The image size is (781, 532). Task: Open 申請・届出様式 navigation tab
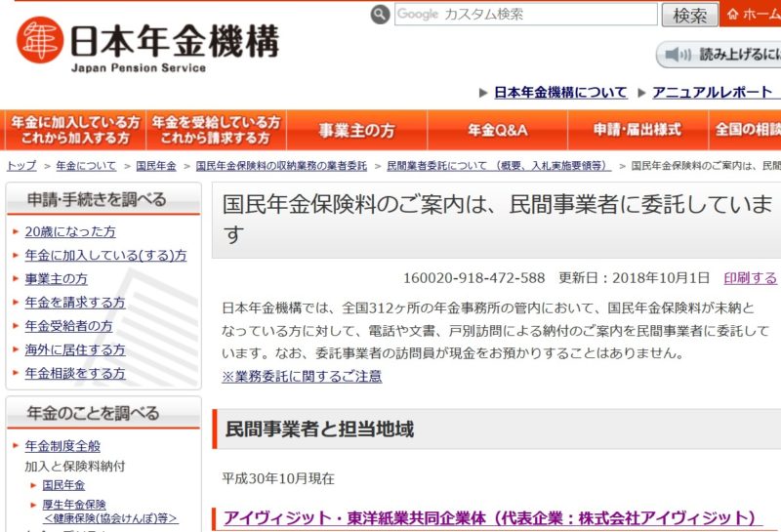pyautogui.click(x=637, y=130)
